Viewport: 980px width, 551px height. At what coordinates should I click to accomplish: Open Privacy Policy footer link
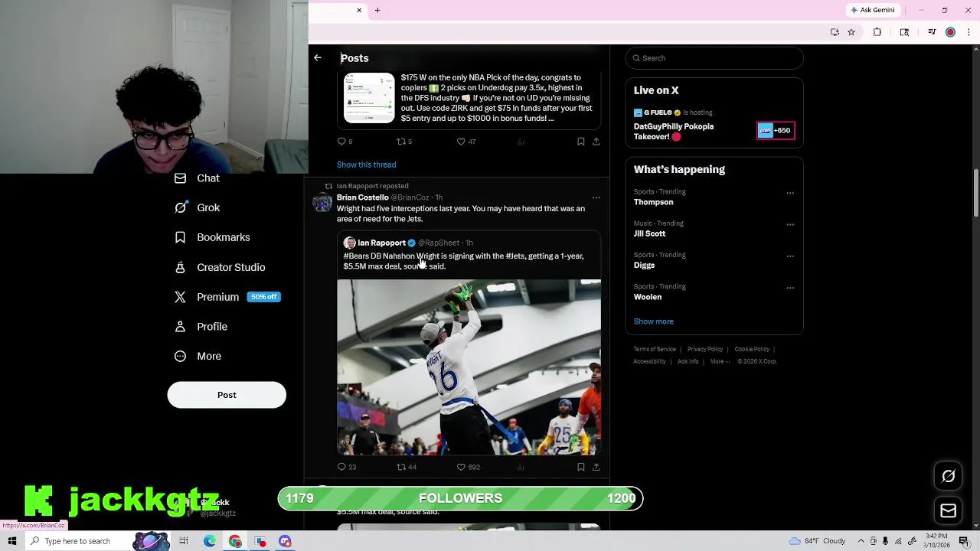(705, 349)
